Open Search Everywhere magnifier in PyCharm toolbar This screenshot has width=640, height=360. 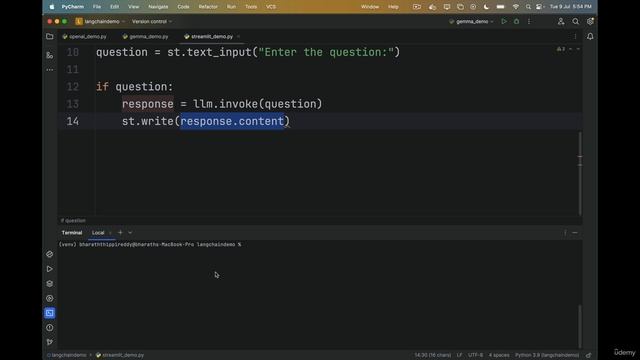[x=576, y=21]
